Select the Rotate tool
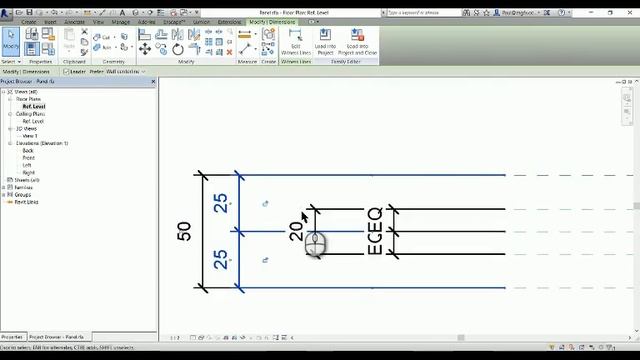 178,50
